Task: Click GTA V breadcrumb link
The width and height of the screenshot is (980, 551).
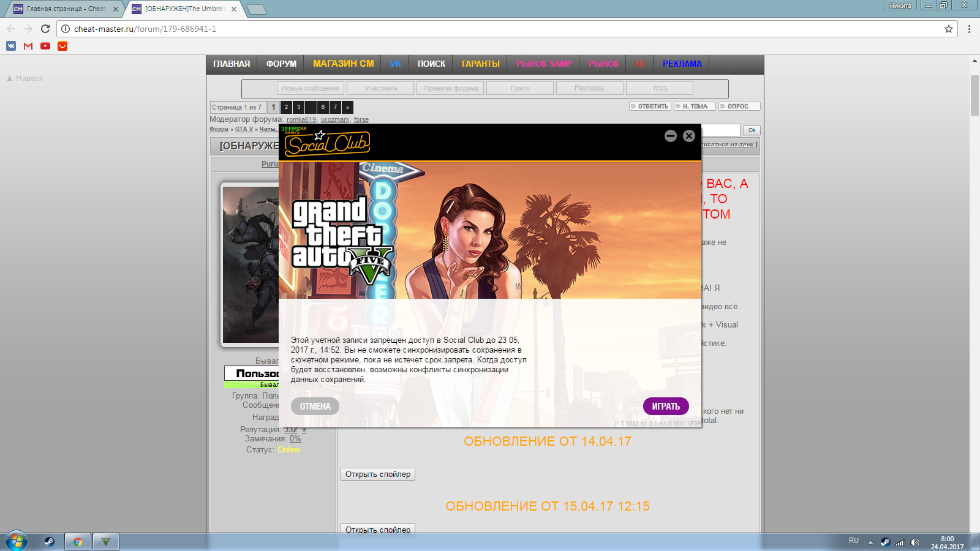Action: (x=244, y=129)
